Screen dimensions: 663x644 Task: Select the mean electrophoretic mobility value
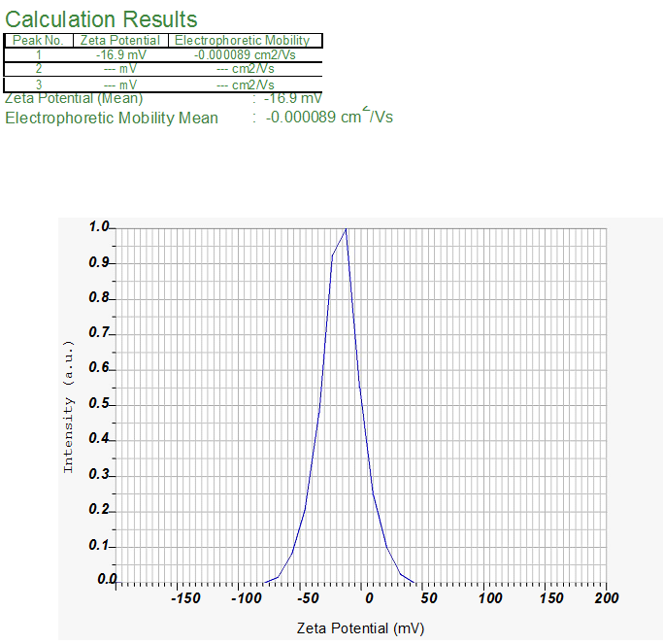(x=329, y=118)
